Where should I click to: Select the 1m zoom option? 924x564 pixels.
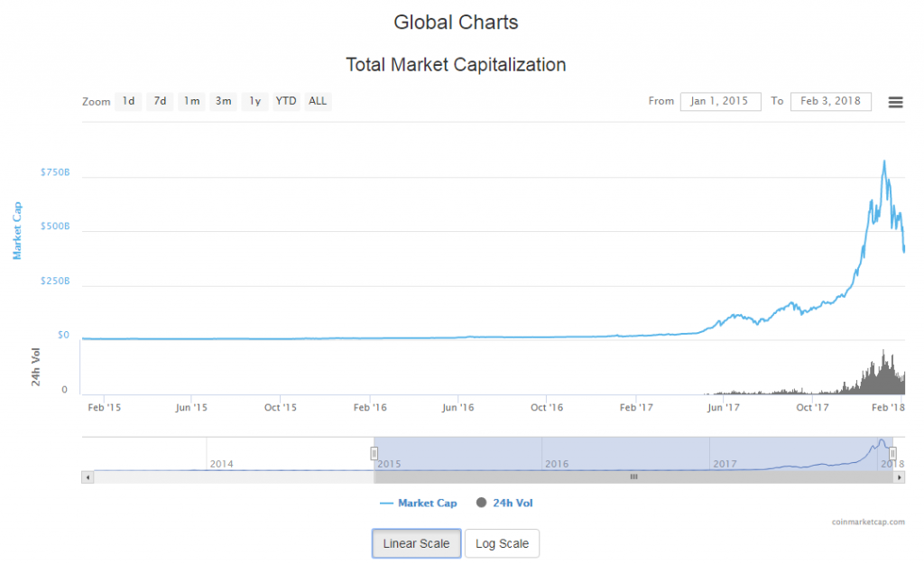191,101
